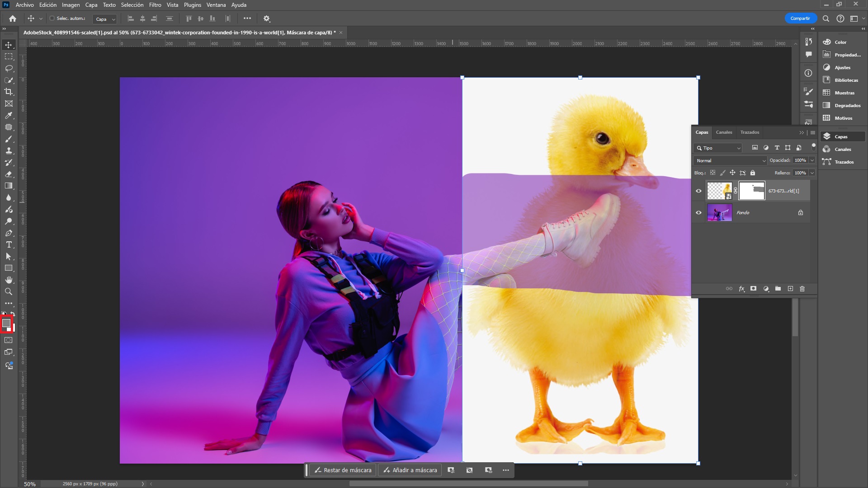Select the Zoom tool
This screenshot has height=488, width=868.
[9, 291]
